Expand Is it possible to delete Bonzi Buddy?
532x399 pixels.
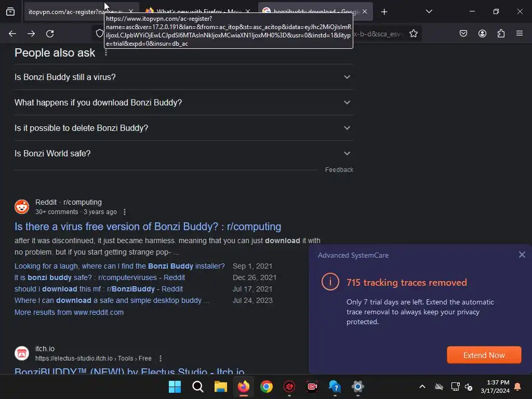click(x=183, y=128)
